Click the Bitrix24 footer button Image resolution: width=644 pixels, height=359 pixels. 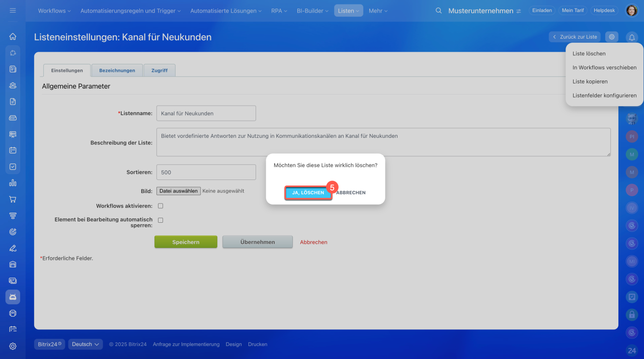coord(49,344)
